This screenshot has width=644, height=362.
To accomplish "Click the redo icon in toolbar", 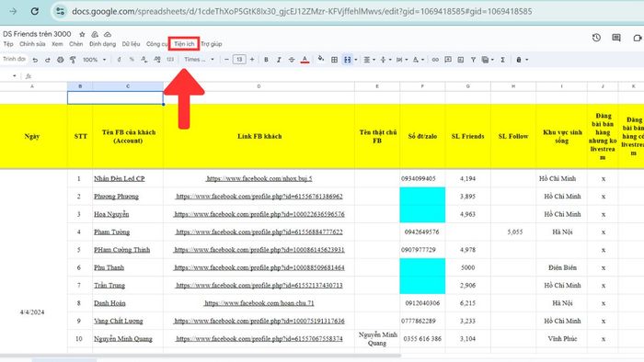I will click(x=48, y=60).
